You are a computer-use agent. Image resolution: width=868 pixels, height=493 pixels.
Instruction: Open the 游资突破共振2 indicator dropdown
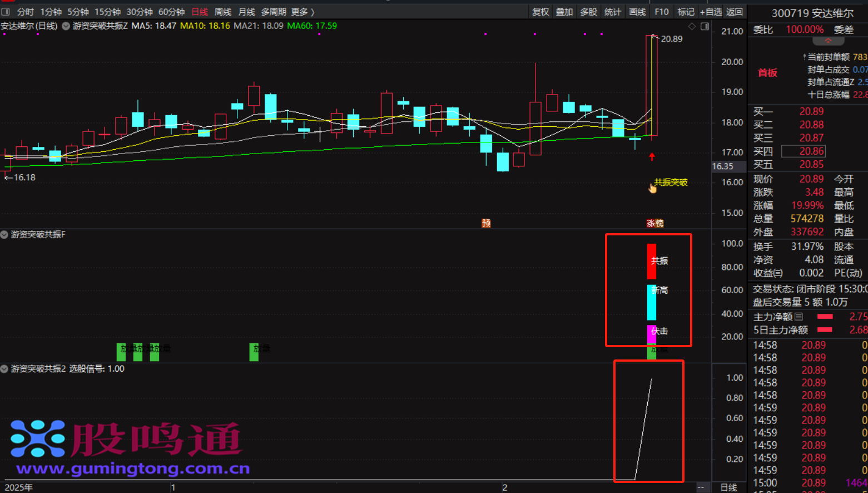pyautogui.click(x=4, y=369)
